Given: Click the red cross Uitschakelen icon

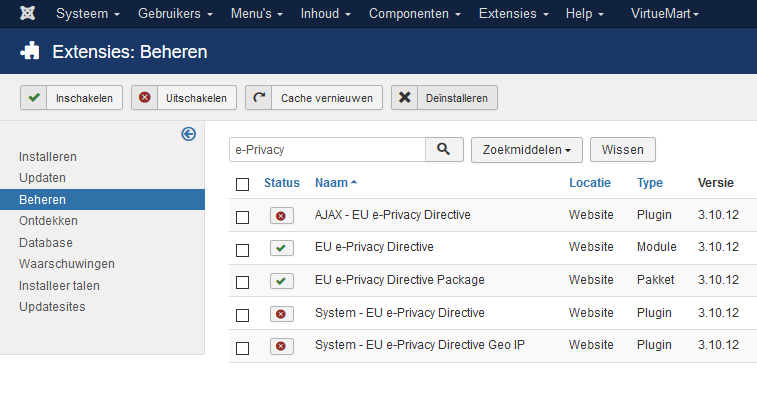Looking at the screenshot, I should 144,97.
